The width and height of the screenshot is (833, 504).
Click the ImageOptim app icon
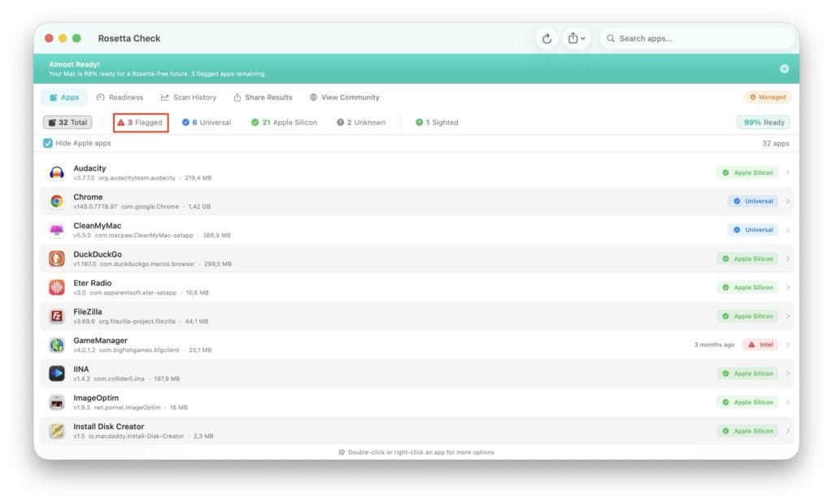pos(57,402)
